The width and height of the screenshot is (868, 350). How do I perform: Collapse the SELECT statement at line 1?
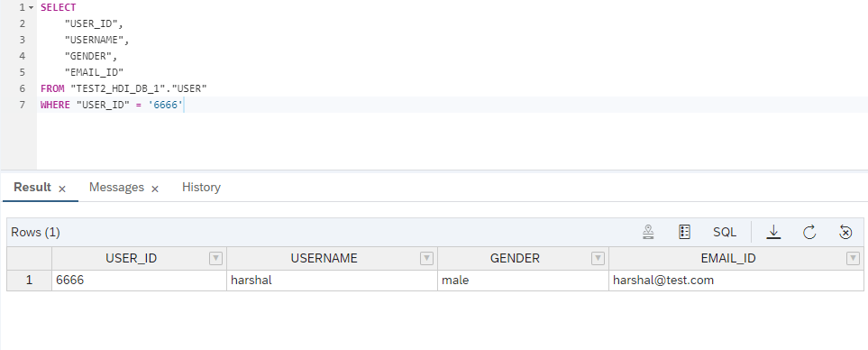pyautogui.click(x=31, y=8)
